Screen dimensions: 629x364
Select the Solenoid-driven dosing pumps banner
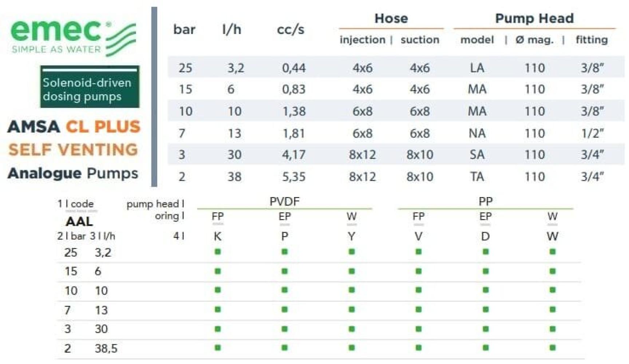click(90, 87)
